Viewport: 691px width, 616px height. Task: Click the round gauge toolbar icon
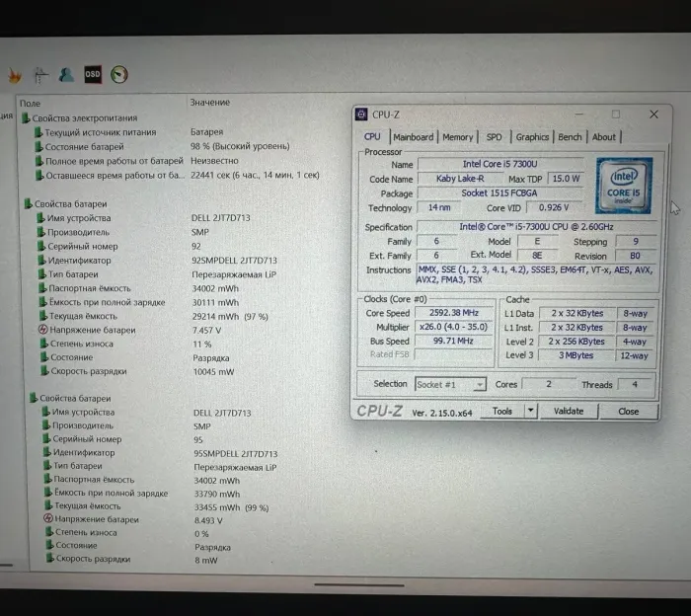pyautogui.click(x=119, y=75)
